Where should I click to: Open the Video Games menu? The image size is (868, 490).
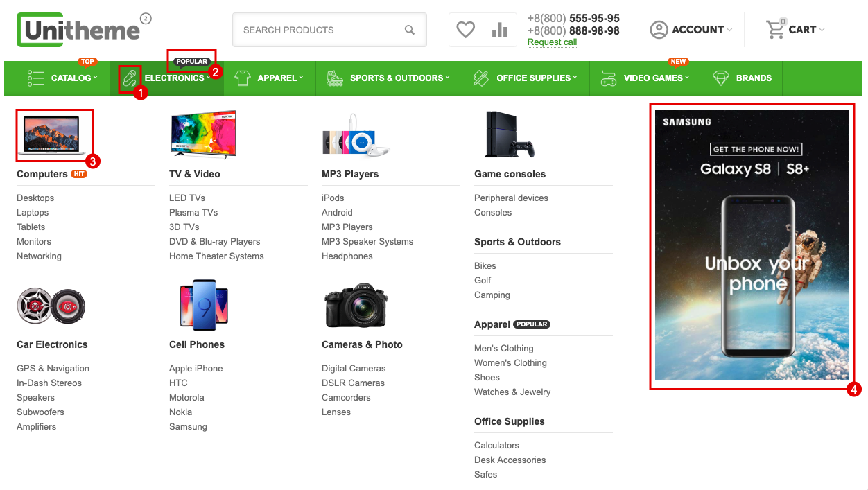point(645,78)
